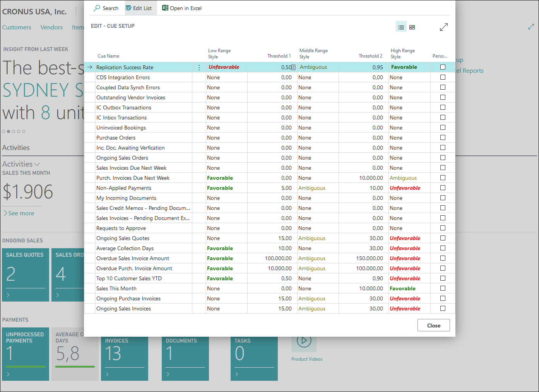Select IC Inbox Transactions cue name
This screenshot has width=539, height=392.
121,118
